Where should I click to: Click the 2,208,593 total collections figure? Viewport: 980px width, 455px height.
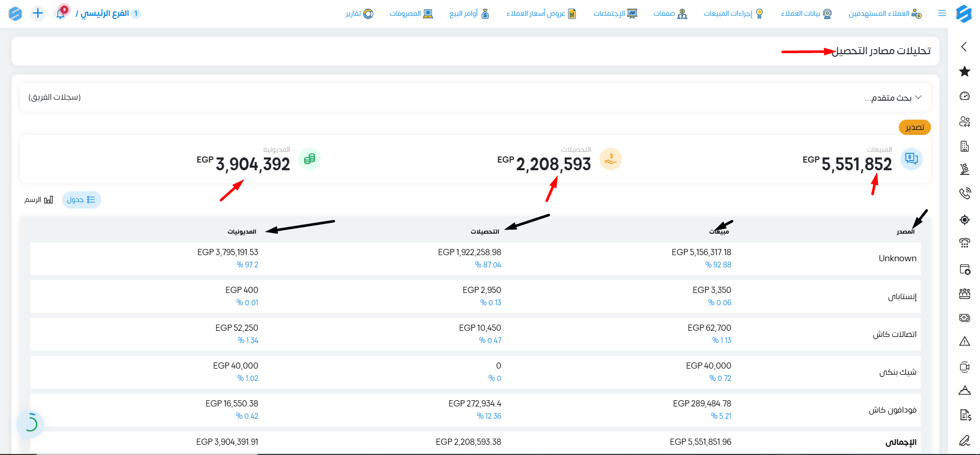[553, 165]
